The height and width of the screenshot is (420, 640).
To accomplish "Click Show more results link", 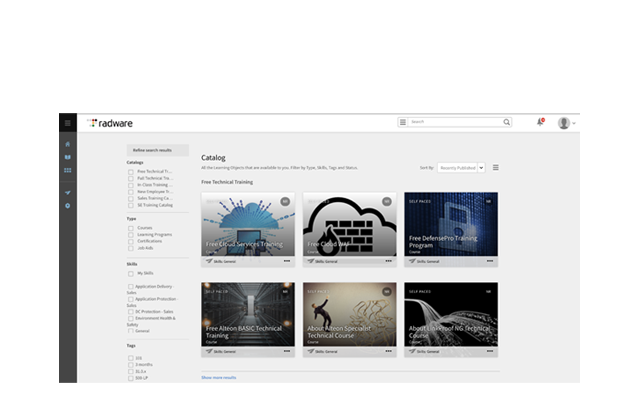I will 219,378.
